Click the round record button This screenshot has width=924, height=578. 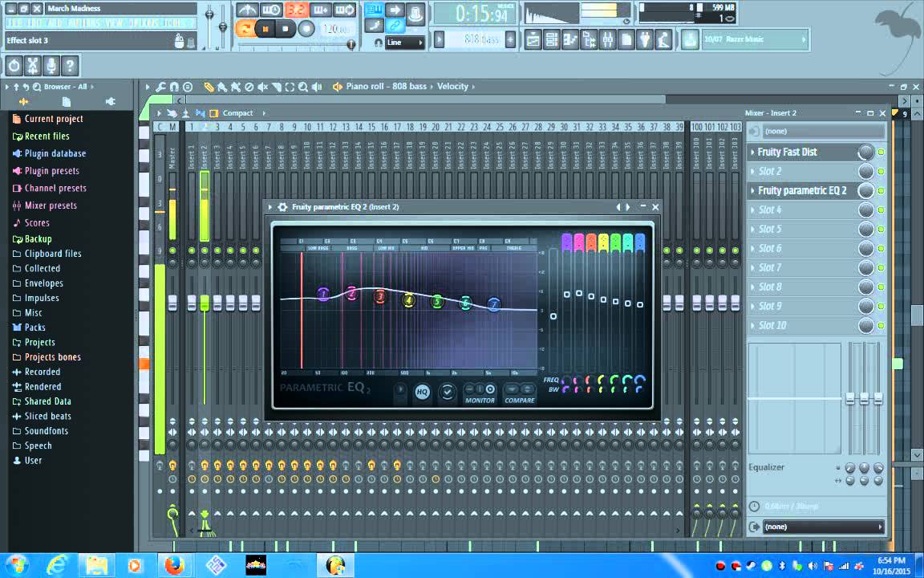pyautogui.click(x=306, y=28)
